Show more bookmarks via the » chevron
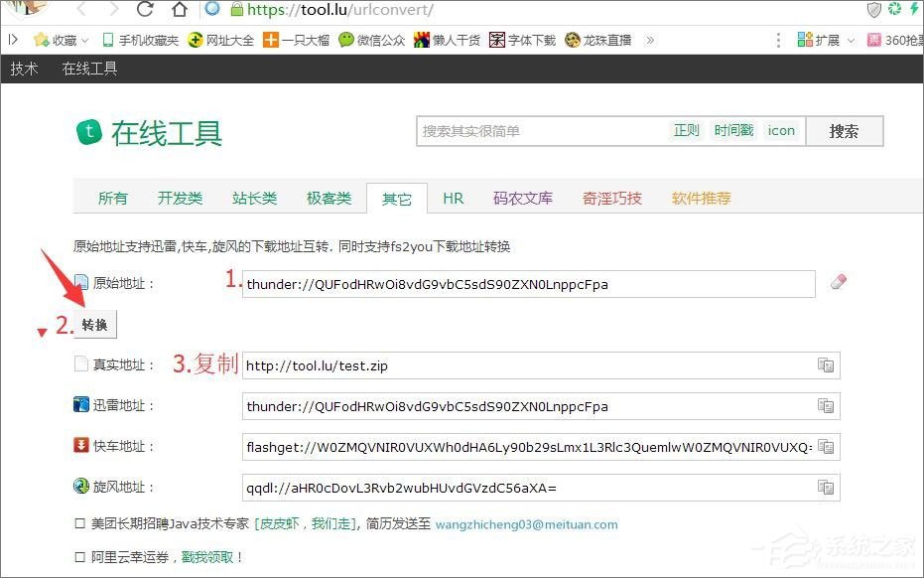924x578 pixels. (650, 40)
